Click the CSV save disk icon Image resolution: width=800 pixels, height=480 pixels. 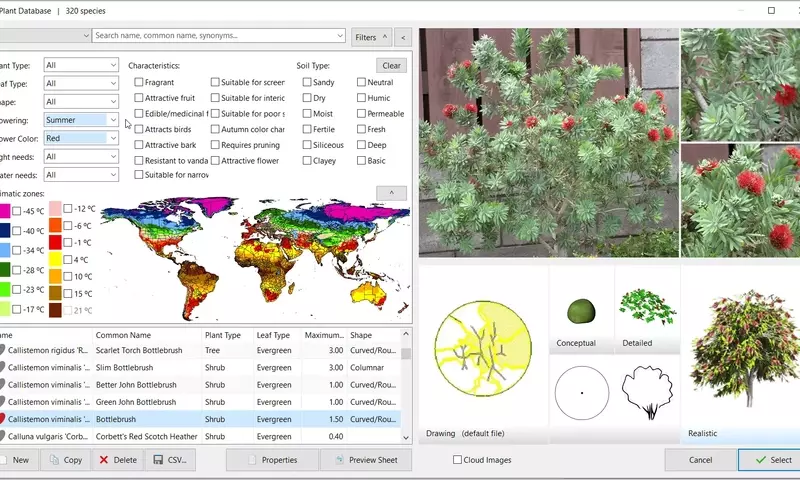point(158,460)
